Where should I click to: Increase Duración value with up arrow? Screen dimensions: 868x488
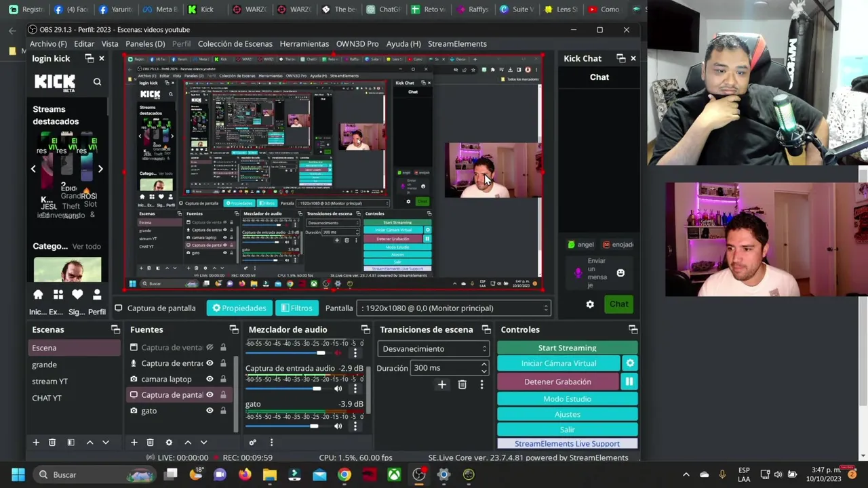(x=484, y=365)
